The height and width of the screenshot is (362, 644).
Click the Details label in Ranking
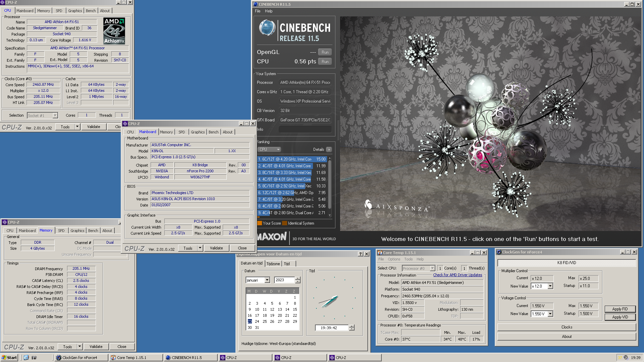pyautogui.click(x=318, y=149)
